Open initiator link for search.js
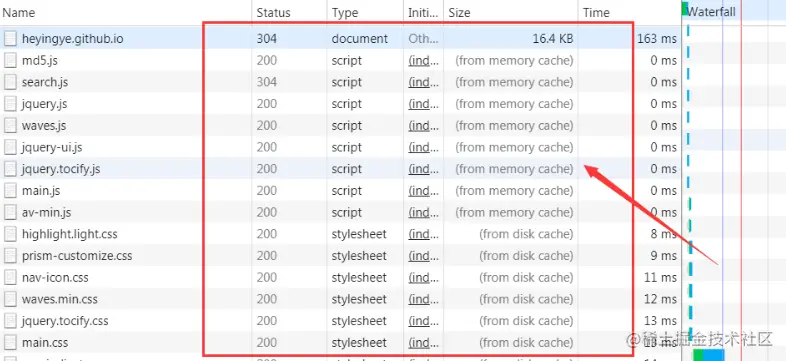 423,82
